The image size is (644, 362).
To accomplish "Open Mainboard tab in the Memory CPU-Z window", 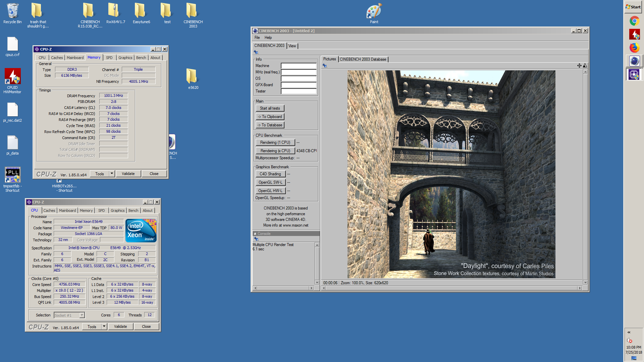I will [75, 58].
